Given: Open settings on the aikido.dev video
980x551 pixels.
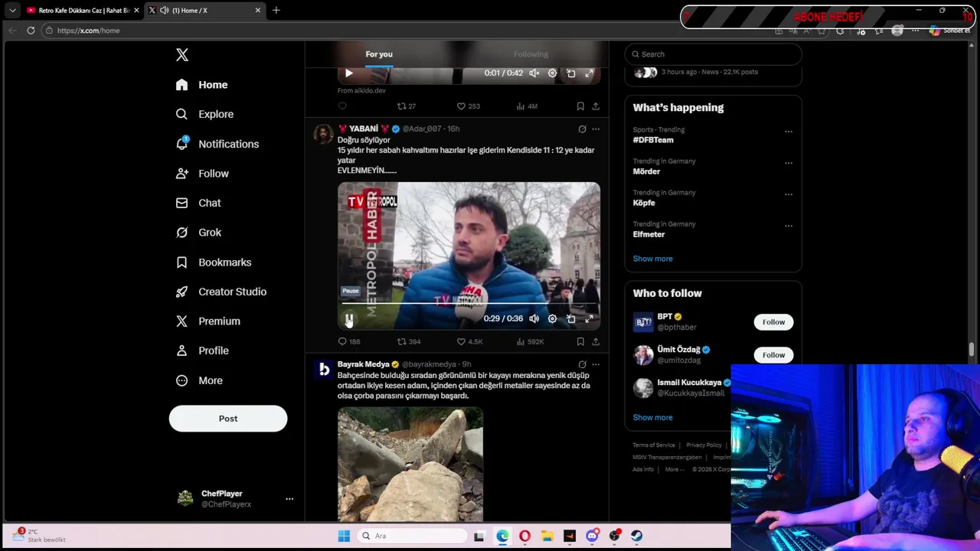Looking at the screenshot, I should tap(552, 73).
